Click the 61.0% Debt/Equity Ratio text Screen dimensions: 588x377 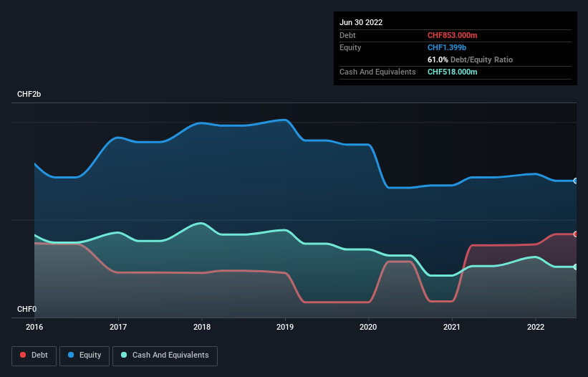click(x=470, y=59)
